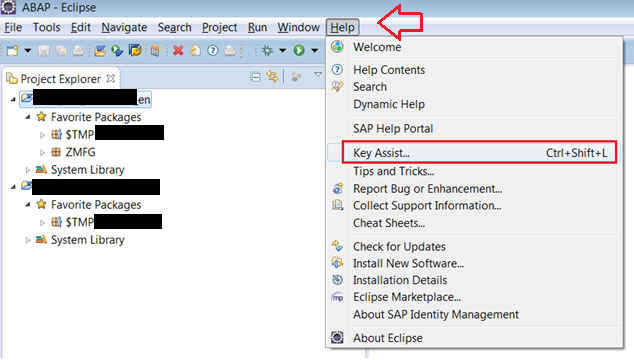The width and height of the screenshot is (634, 360).
Task: Open the Search menu in menu bar
Action: [174, 27]
